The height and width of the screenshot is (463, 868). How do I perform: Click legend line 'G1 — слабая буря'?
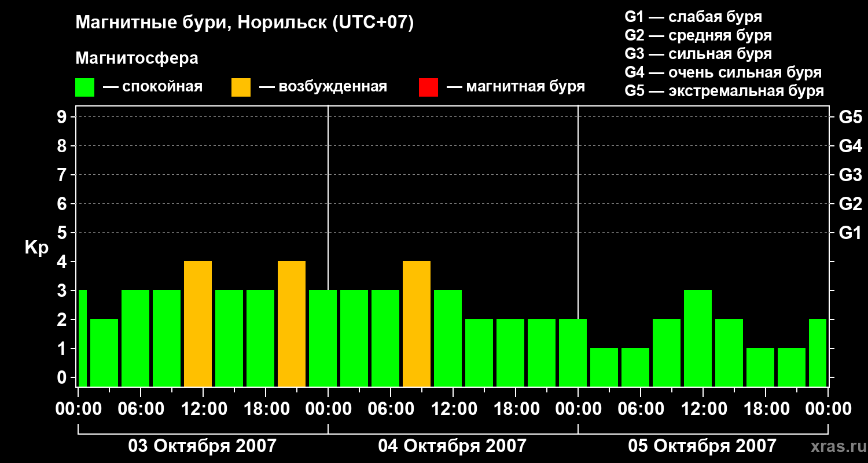pyautogui.click(x=693, y=17)
